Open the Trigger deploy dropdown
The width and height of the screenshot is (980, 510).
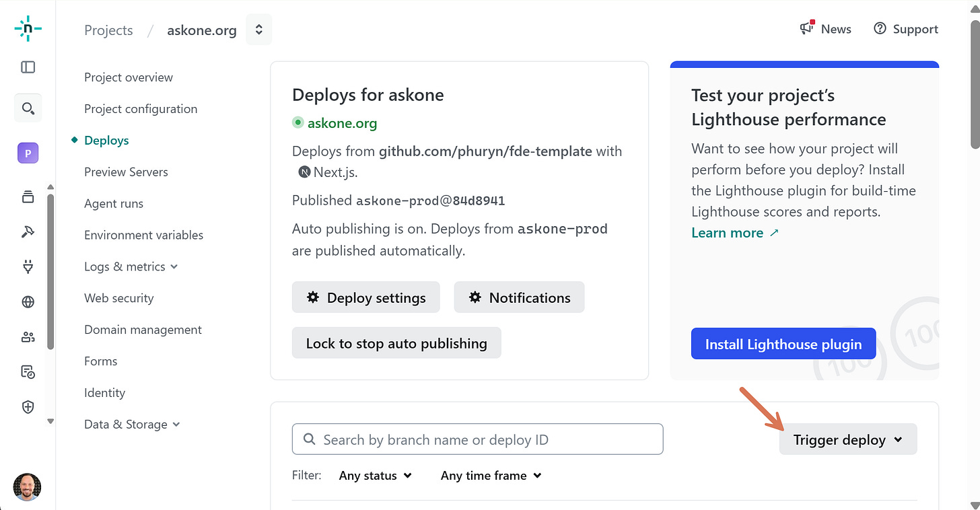pos(848,439)
